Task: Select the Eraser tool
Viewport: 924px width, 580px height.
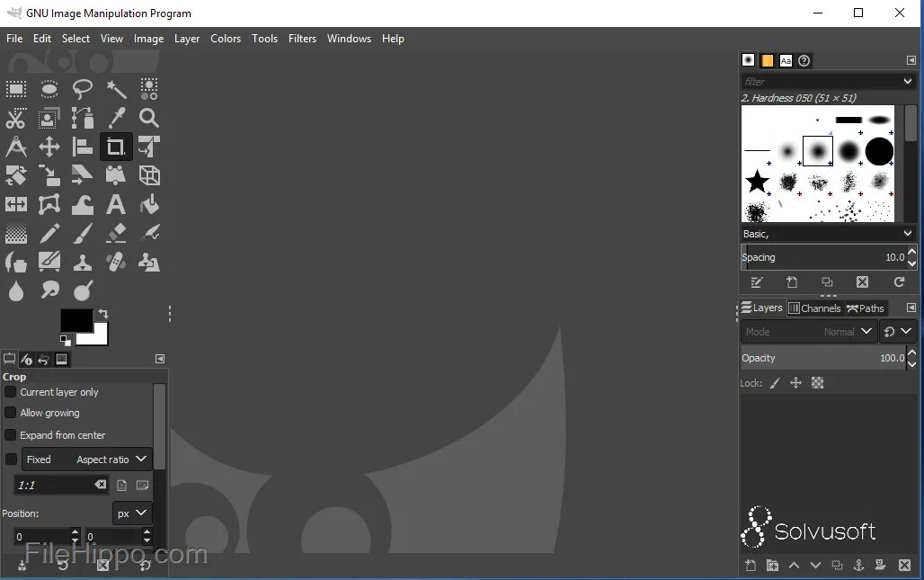Action: pyautogui.click(x=116, y=234)
